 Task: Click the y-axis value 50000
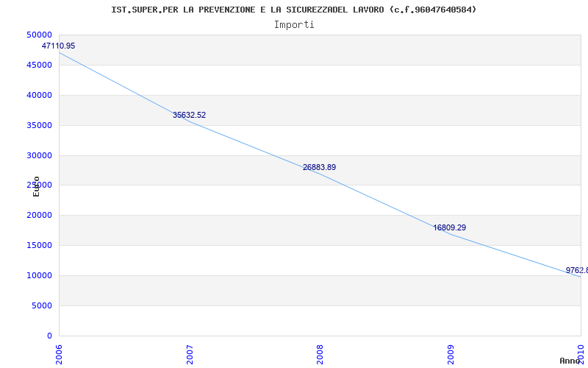pos(39,35)
